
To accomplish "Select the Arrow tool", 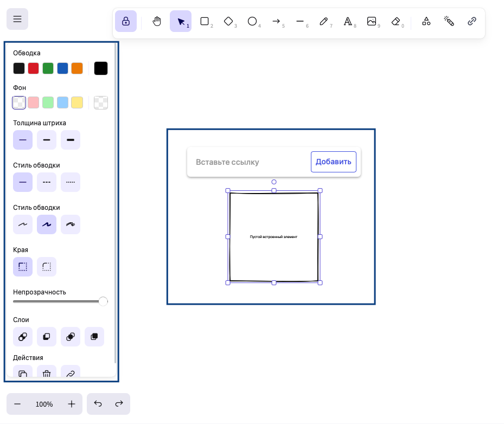I will pos(276,21).
